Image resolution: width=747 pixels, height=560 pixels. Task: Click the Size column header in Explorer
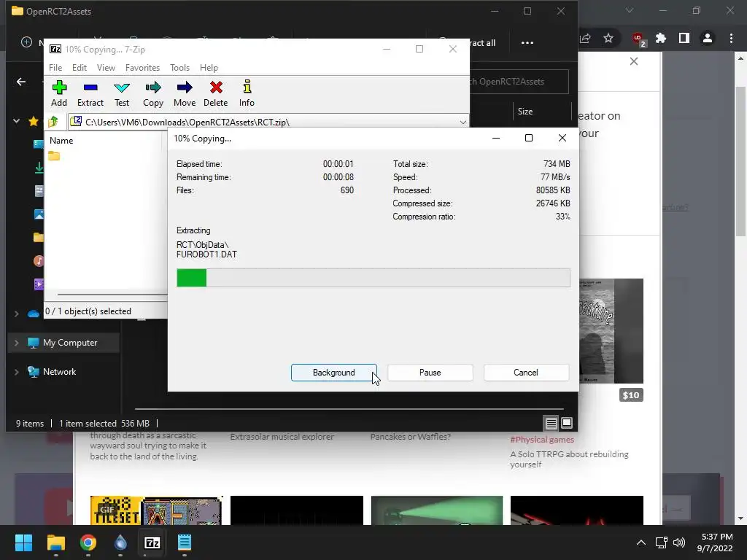click(525, 112)
